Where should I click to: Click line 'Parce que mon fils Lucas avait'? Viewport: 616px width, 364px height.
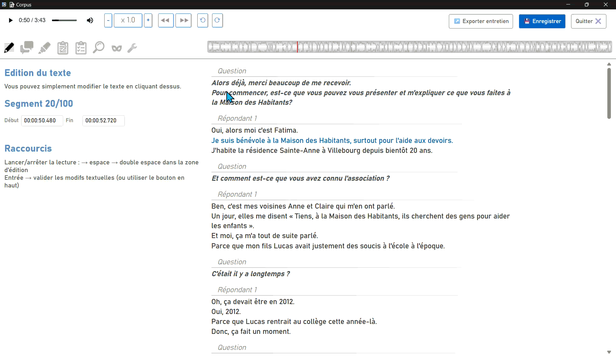pos(328,246)
